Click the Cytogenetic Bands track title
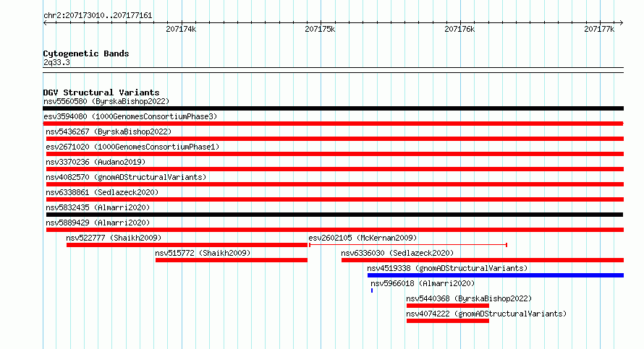The width and height of the screenshot is (644, 349). point(86,53)
